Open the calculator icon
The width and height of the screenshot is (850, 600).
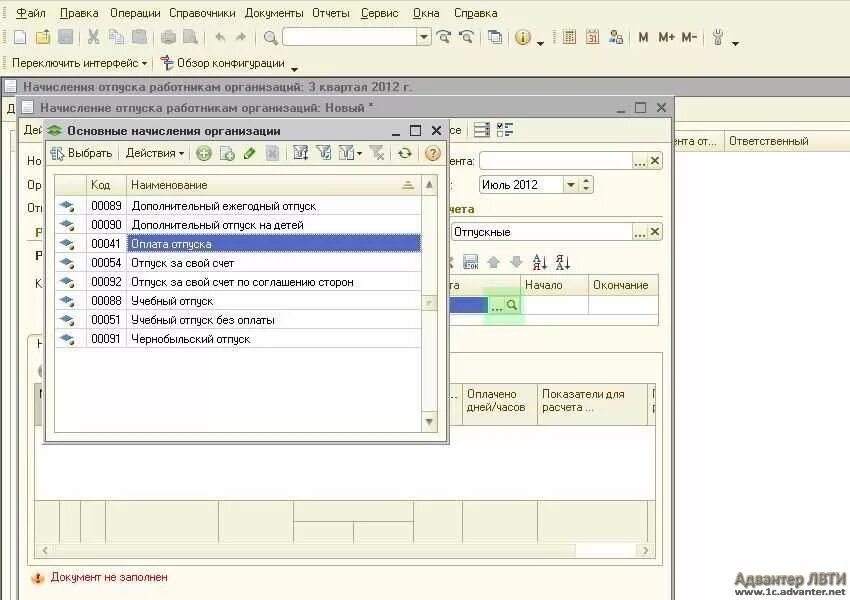pyautogui.click(x=569, y=37)
